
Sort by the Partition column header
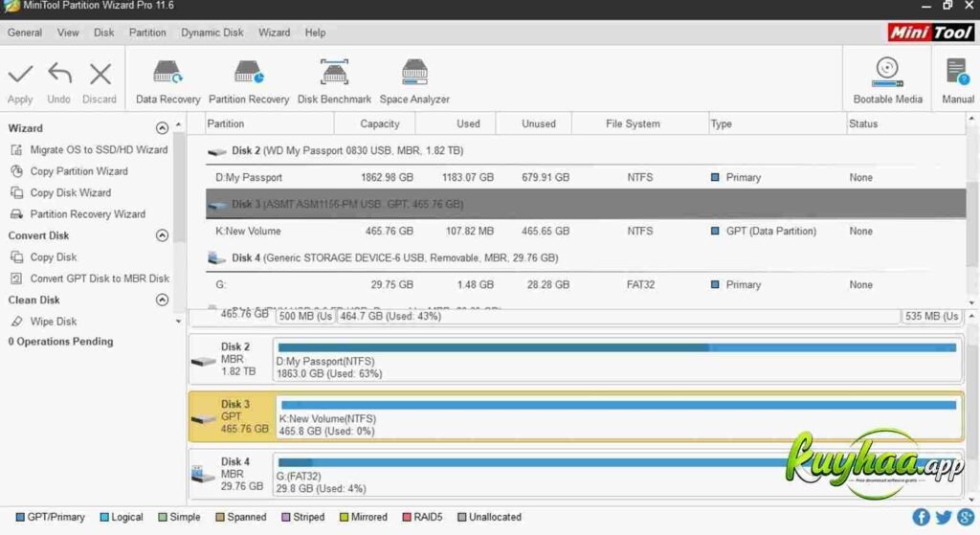click(x=269, y=123)
